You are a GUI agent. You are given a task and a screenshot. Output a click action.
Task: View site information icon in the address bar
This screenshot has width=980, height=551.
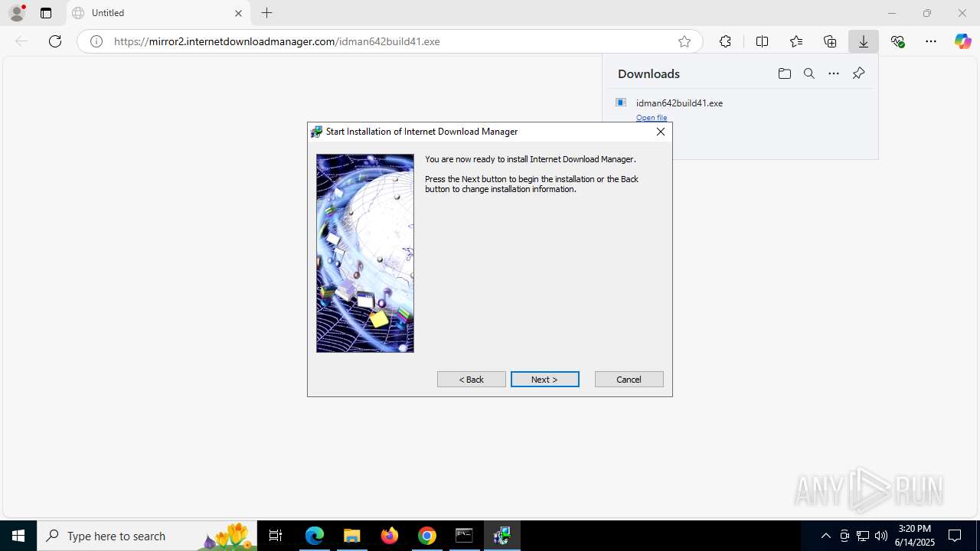(96, 41)
